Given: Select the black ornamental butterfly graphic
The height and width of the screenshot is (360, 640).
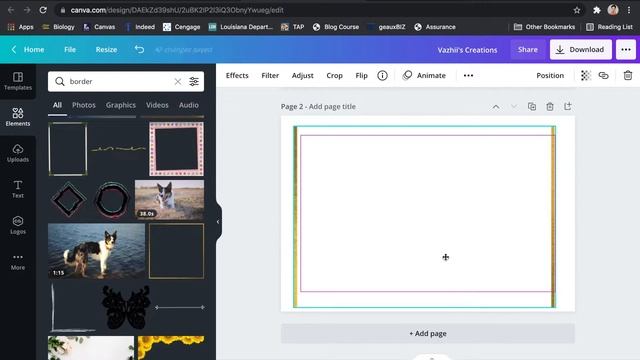Looking at the screenshot, I should point(126,307).
